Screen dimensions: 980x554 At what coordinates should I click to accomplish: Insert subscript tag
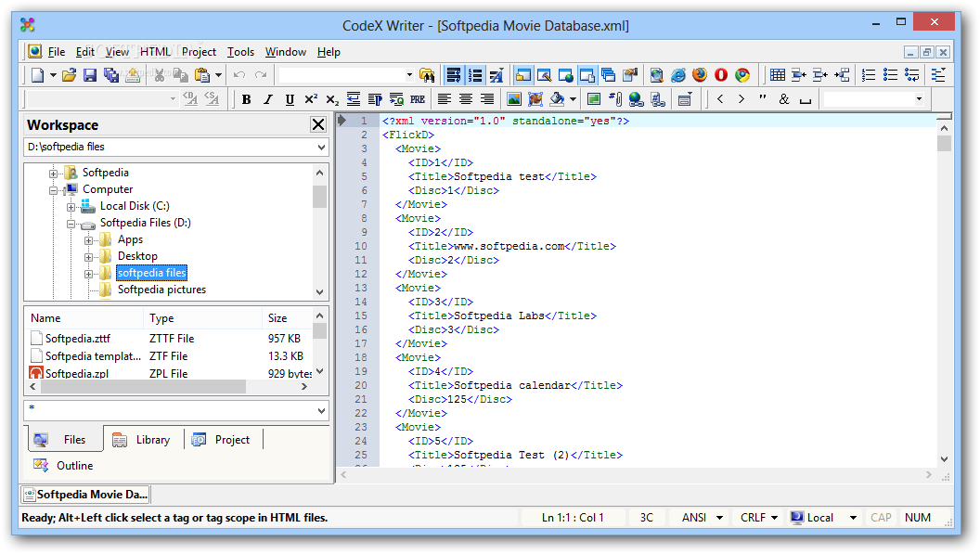[x=332, y=99]
